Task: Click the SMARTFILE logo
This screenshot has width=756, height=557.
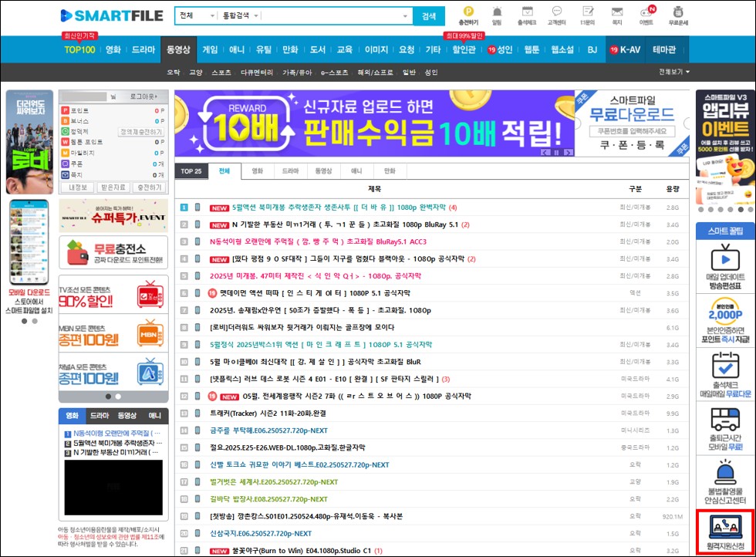Action: tap(112, 15)
